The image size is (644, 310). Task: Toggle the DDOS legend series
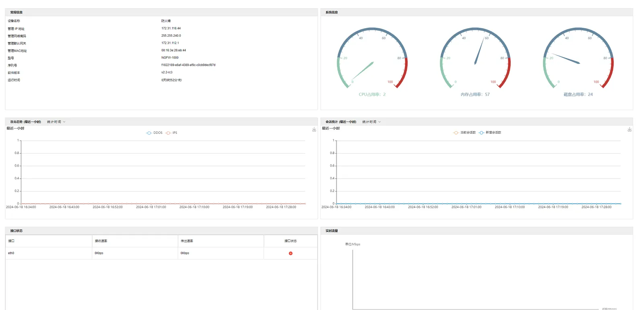click(x=154, y=133)
